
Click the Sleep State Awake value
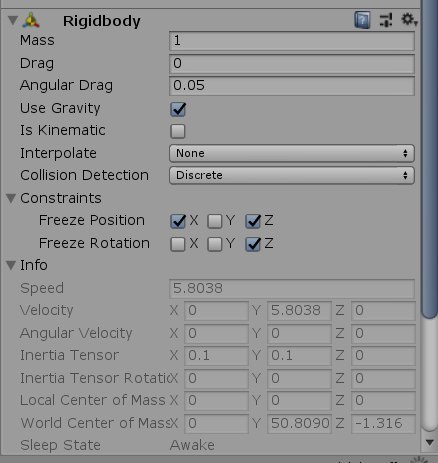point(192,445)
